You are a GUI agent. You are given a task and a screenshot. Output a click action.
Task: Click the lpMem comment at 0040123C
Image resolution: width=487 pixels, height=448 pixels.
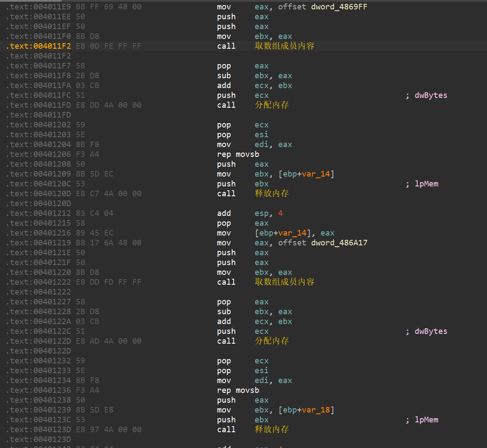[x=426, y=420]
